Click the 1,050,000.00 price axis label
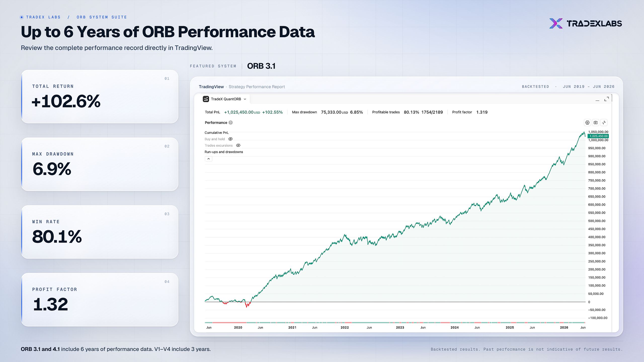 (598, 132)
